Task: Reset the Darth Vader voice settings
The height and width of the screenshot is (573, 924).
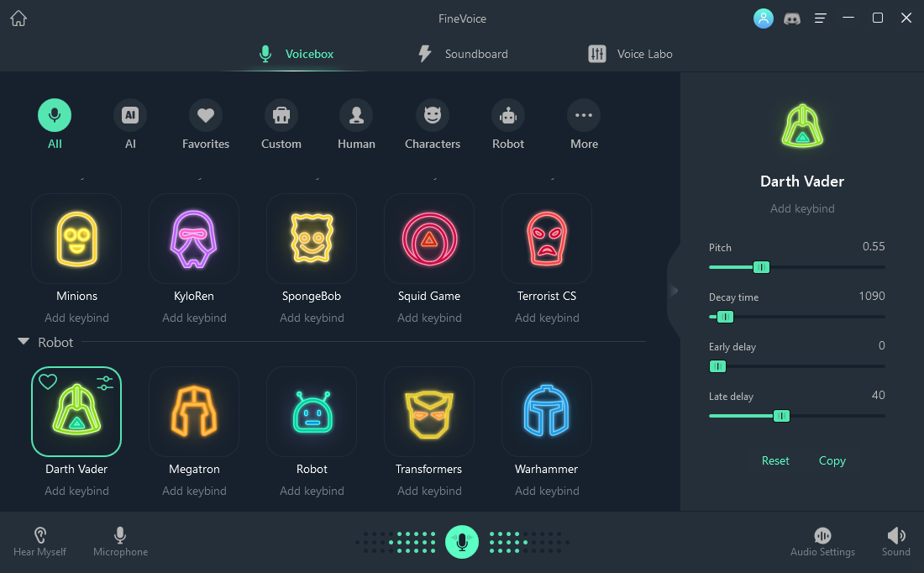Action: [775, 460]
